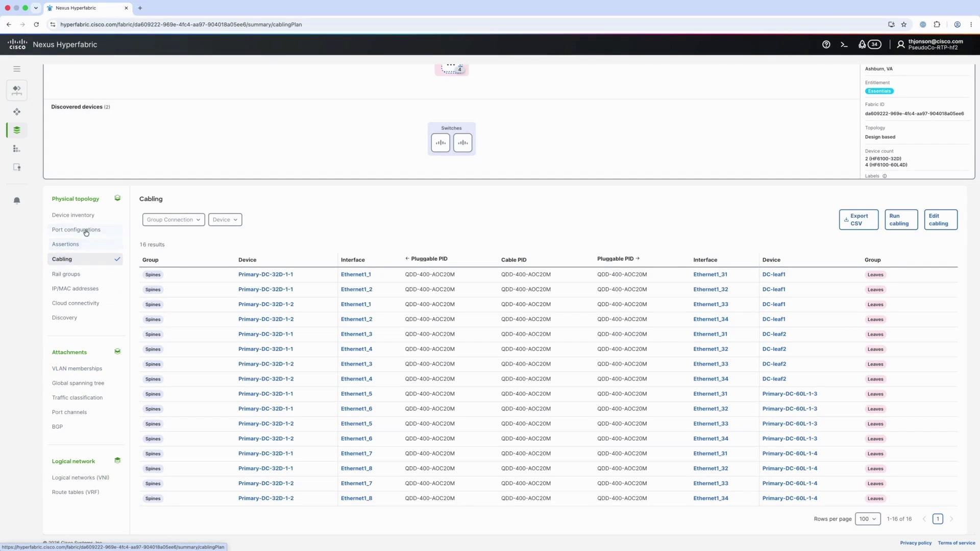The image size is (980, 551).
Task: Click the sidebar alerts bell icon
Action: pos(17,201)
